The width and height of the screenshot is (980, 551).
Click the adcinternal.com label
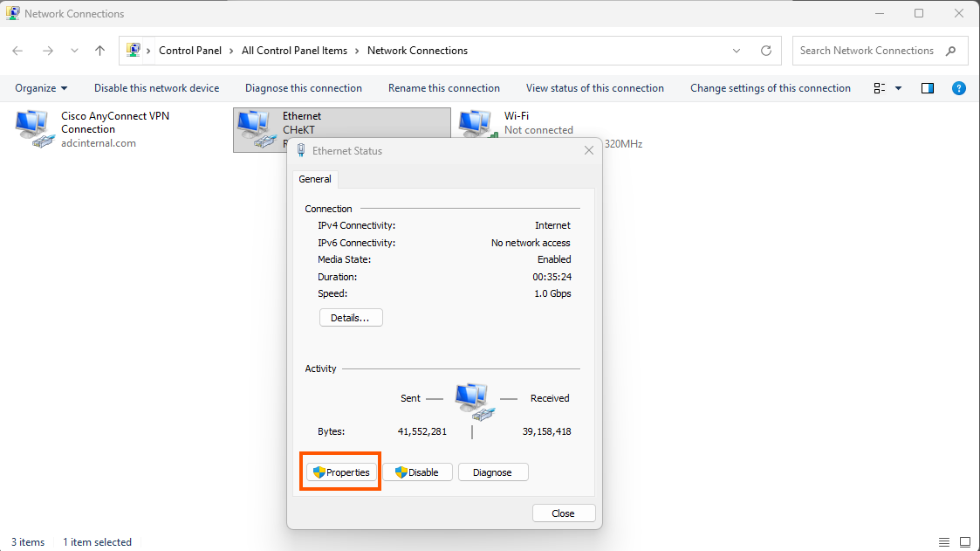(x=98, y=143)
